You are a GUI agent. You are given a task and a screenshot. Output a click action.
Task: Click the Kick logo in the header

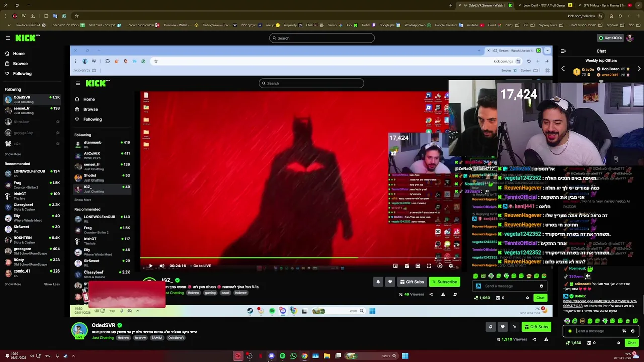coord(27,38)
